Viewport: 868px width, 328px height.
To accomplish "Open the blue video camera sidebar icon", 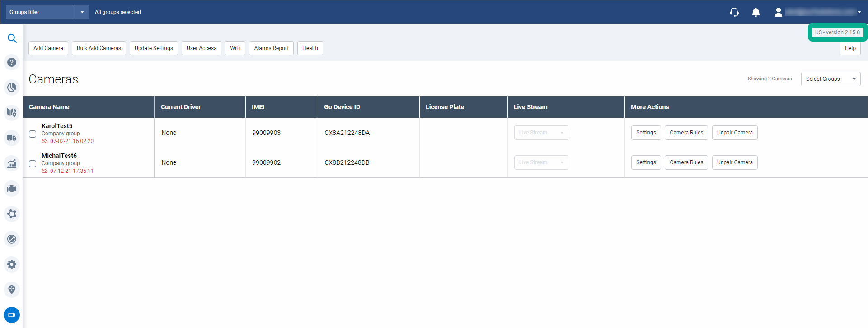I will [x=12, y=315].
